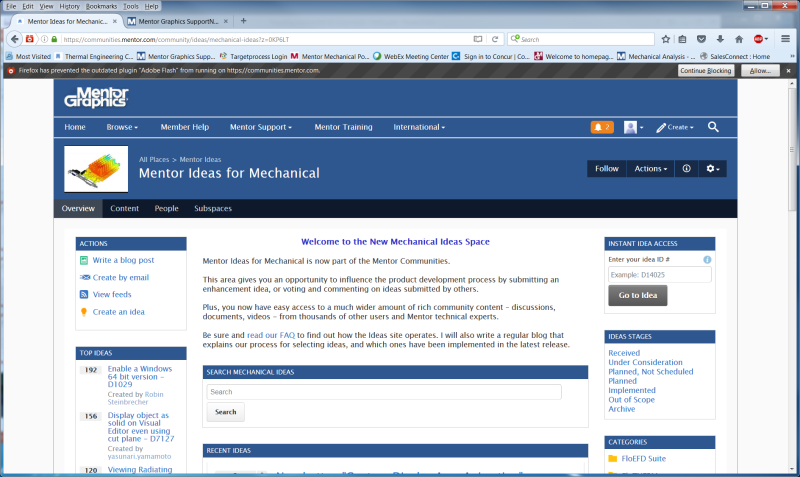
Task: Open the site search magnifier icon
Action: (x=713, y=127)
